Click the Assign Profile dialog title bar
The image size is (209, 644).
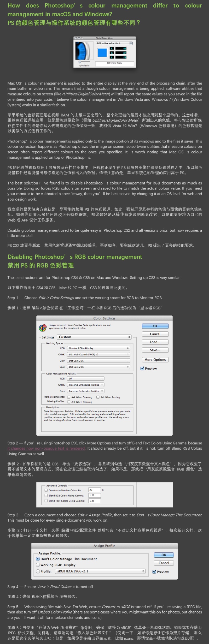[x=104, y=546]
